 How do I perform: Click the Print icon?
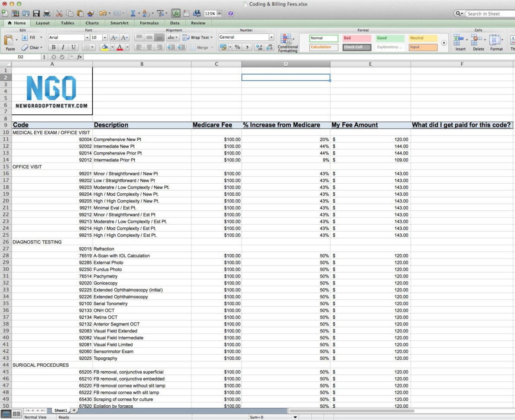click(x=46, y=13)
